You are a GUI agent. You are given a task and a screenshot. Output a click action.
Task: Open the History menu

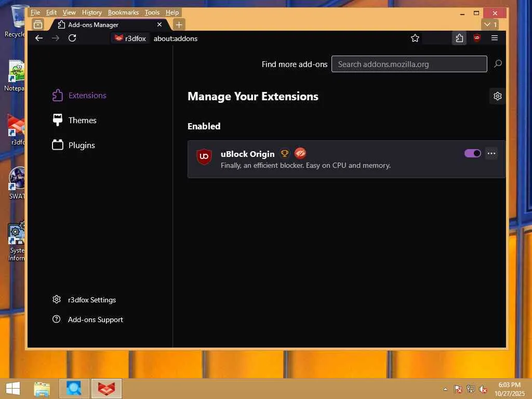(x=91, y=12)
